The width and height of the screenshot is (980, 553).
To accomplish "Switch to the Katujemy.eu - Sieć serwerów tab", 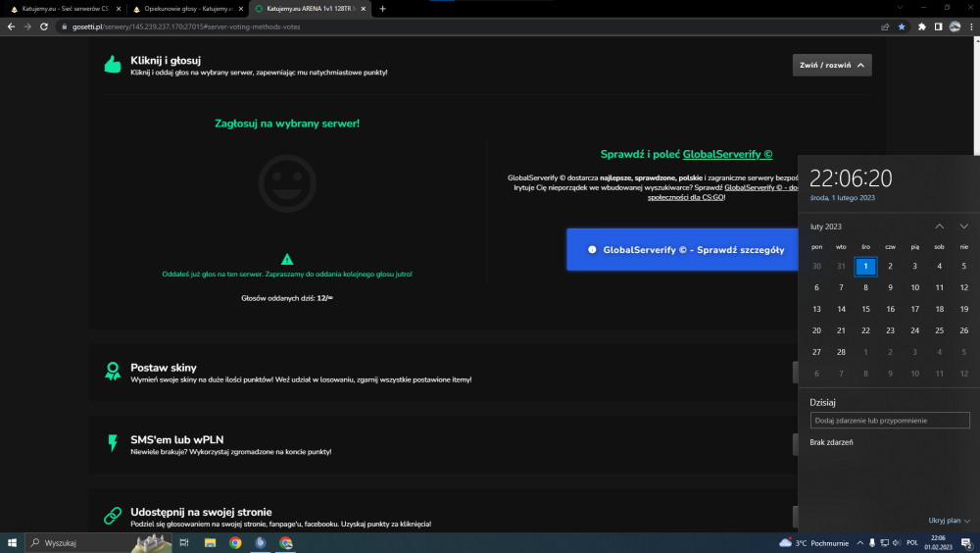I will click(x=63, y=9).
